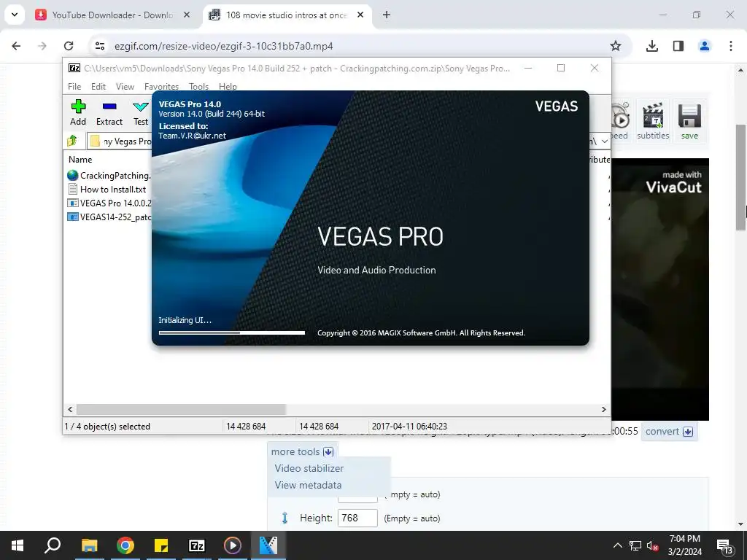Click the Height input field
The width and height of the screenshot is (747, 560).
tap(357, 518)
